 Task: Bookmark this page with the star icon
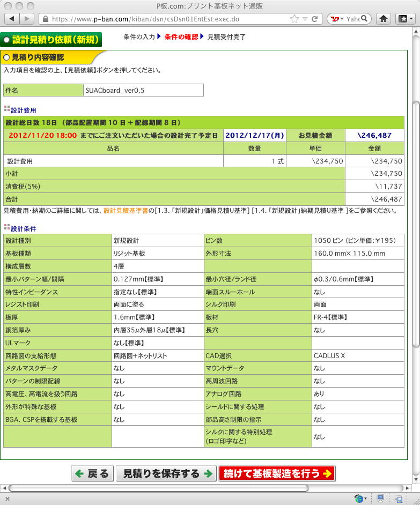tap(294, 19)
